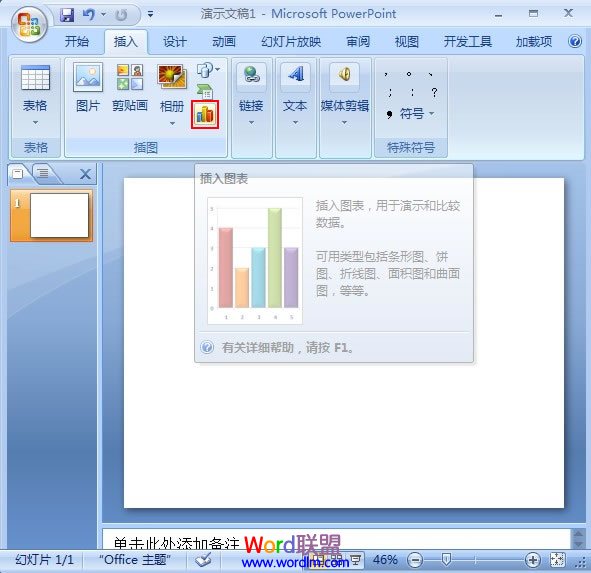Viewport: 591px width, 573px height.
Task: Click the Redo/Repeat icon
Action: 121,15
